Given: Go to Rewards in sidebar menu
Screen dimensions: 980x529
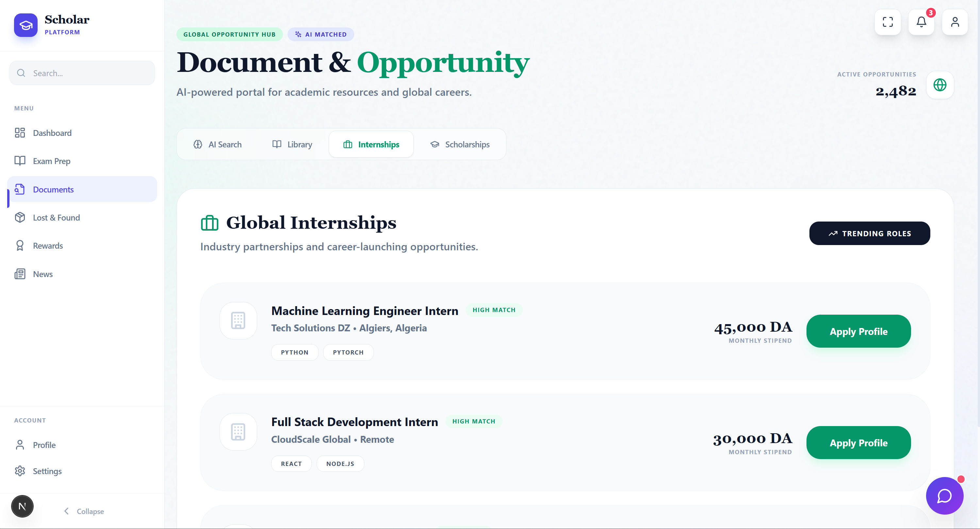Looking at the screenshot, I should 48,246.
